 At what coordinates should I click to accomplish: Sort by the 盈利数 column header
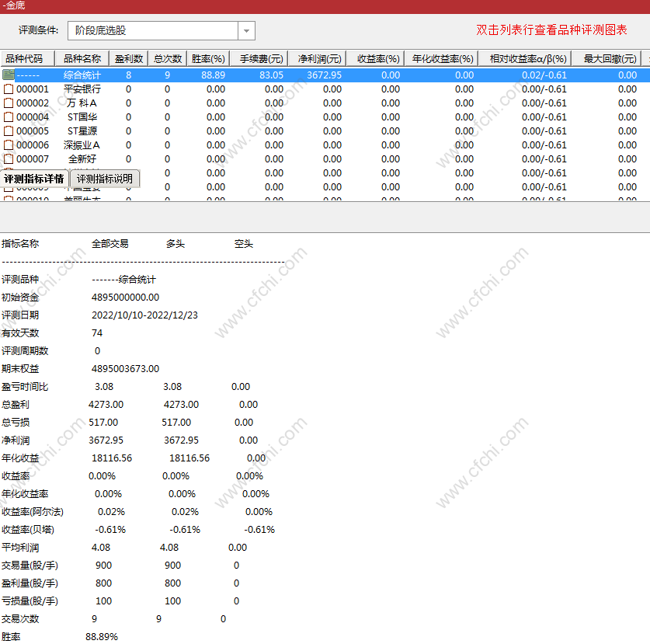[x=128, y=59]
